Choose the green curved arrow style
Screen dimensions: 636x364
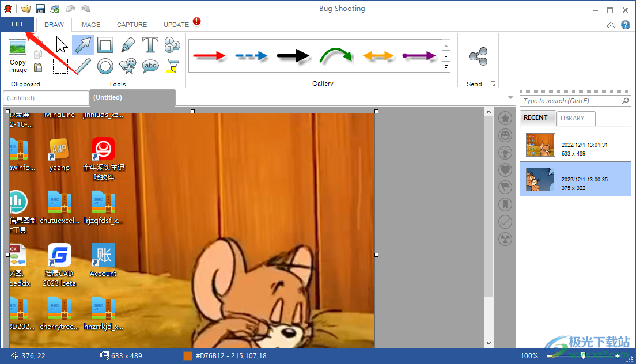coord(335,56)
